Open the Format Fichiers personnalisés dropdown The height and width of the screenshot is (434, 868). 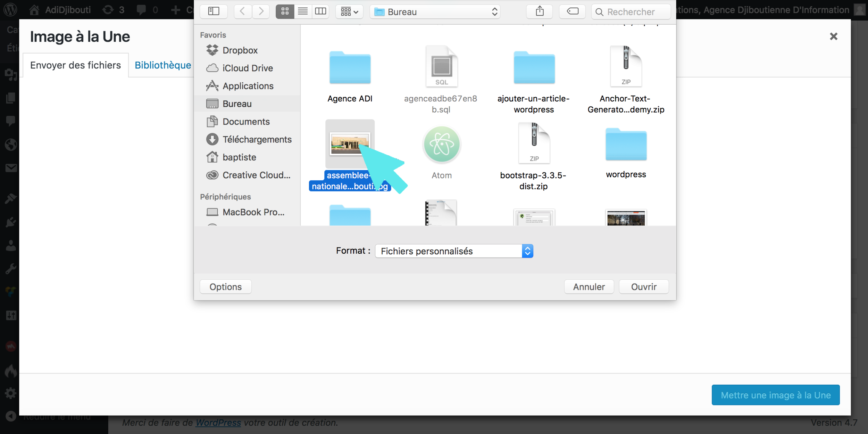tap(454, 251)
